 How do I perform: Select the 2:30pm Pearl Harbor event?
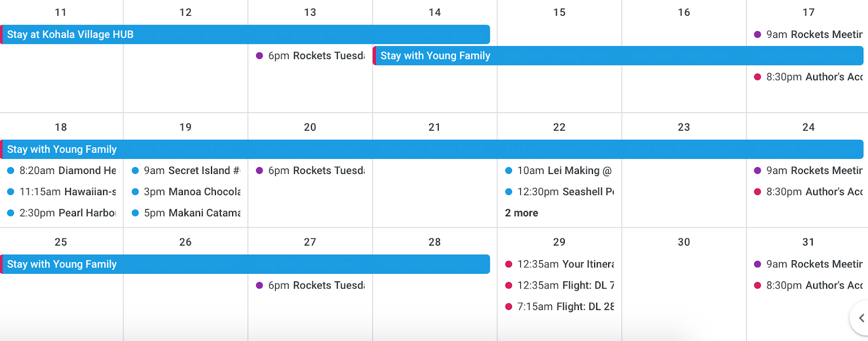pos(62,213)
